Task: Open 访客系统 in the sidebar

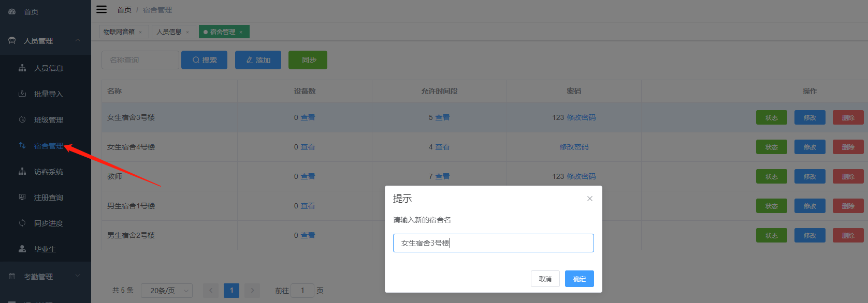Action: pos(46,171)
